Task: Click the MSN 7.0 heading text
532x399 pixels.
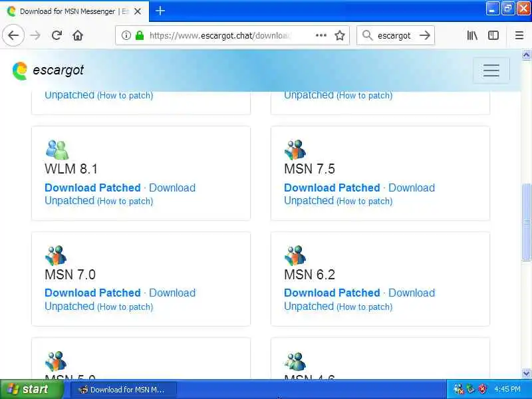Action: click(70, 275)
